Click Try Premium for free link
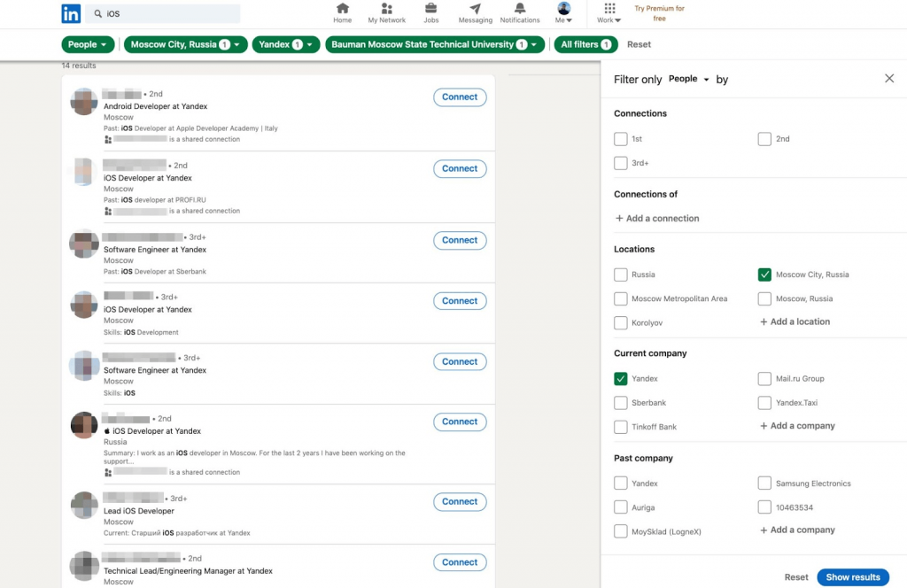The height and width of the screenshot is (588, 907). [659, 13]
